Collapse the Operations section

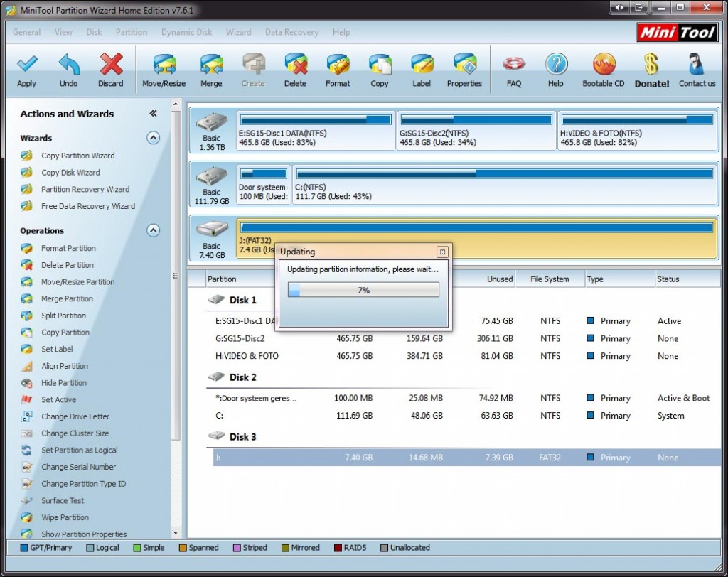[x=154, y=230]
